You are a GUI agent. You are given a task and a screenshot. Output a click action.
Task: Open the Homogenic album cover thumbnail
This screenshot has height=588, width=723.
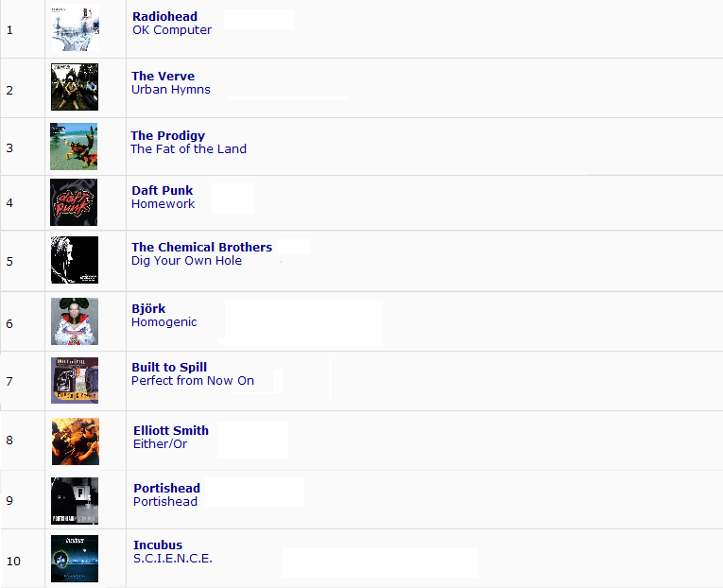click(75, 321)
